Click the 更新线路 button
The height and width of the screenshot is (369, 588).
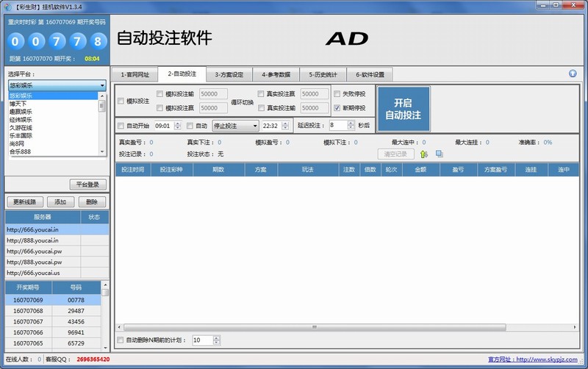pyautogui.click(x=24, y=201)
